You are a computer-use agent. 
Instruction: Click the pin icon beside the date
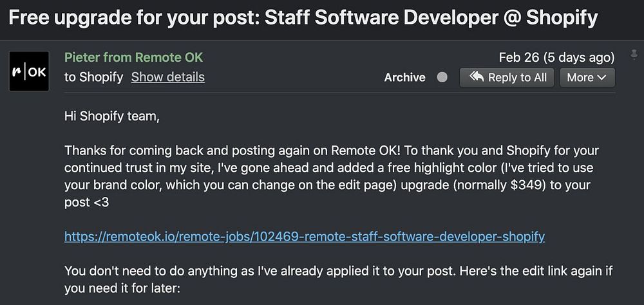(x=633, y=57)
